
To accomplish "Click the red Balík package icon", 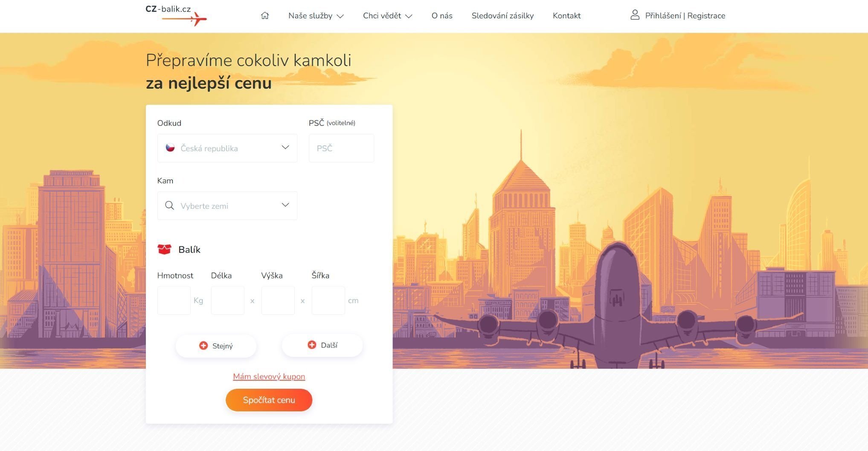I will coord(164,249).
